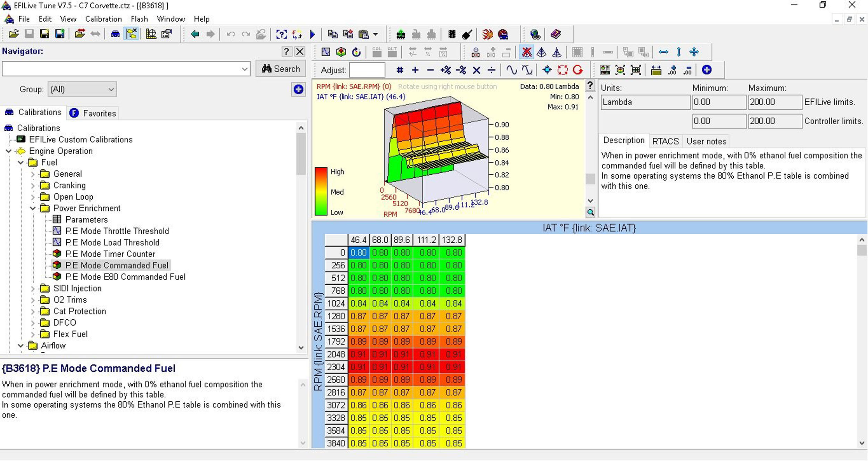Click the subtract percent (-%) icon

click(x=461, y=70)
